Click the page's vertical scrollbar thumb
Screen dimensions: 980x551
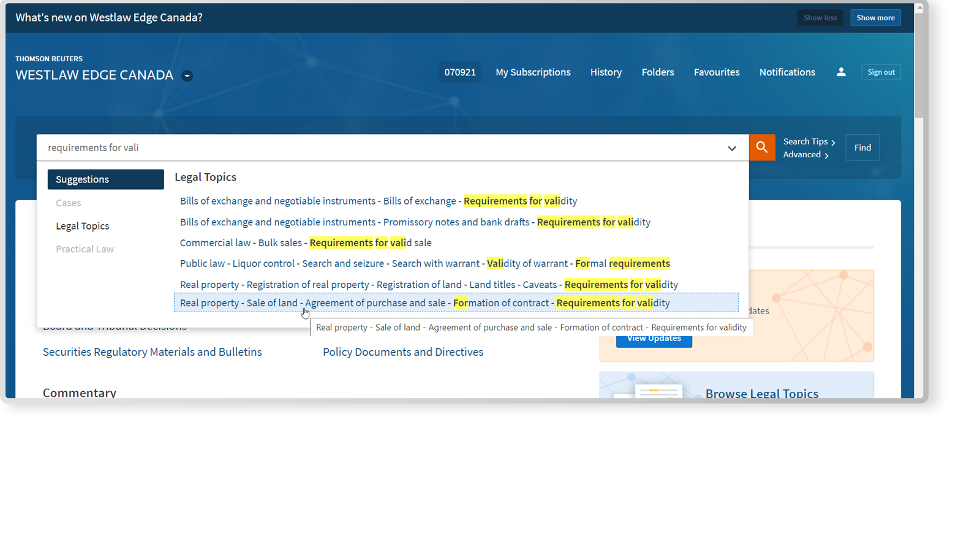pos(919,66)
